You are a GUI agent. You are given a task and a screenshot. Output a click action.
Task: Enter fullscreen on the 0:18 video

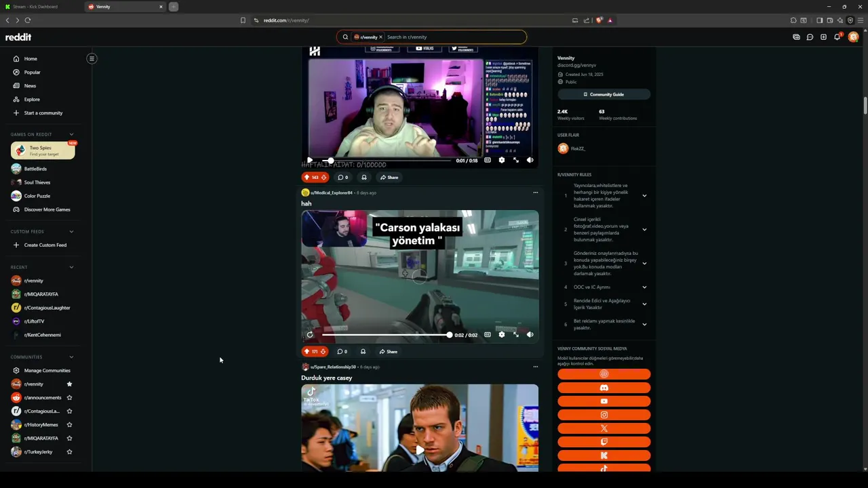516,161
